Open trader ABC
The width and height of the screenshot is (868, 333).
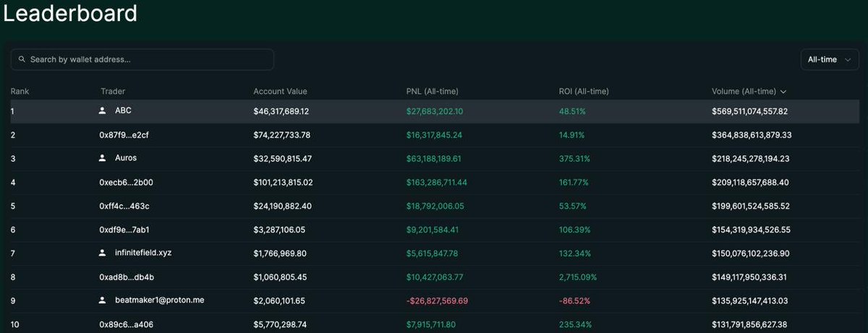coord(123,111)
